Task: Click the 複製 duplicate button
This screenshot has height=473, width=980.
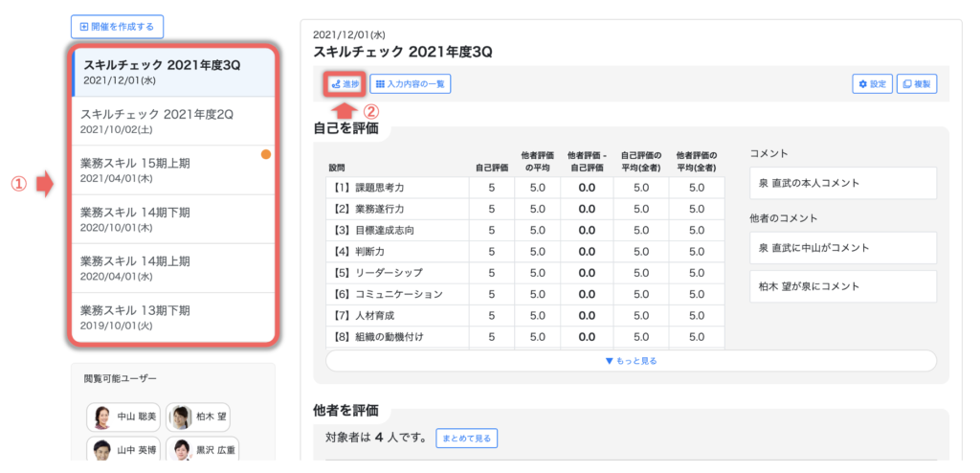Action: 919,83
